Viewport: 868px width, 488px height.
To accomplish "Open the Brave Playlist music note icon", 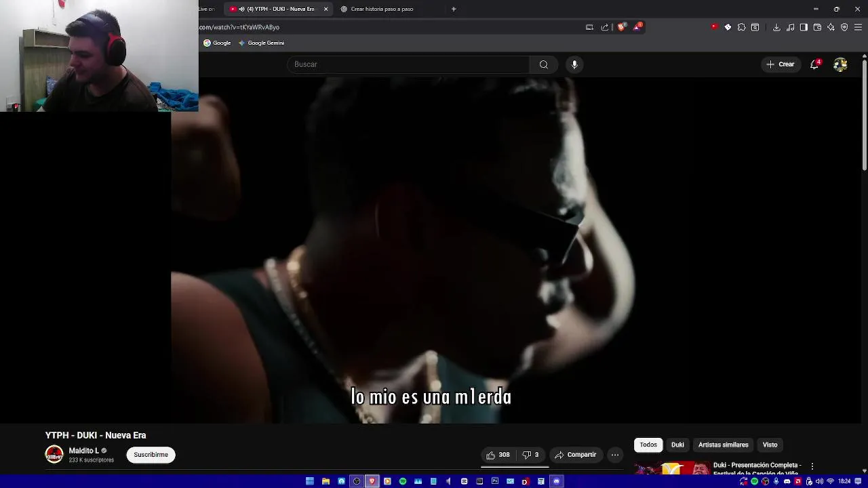I will click(x=790, y=27).
